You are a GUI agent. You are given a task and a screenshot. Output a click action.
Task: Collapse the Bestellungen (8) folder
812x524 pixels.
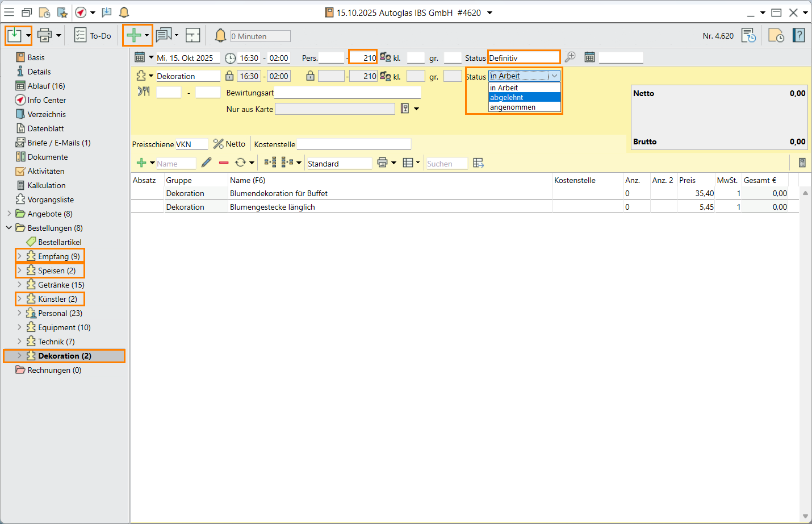[9, 228]
